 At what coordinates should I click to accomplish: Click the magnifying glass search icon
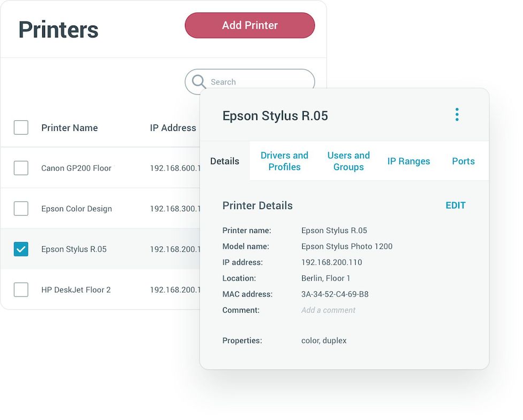pyautogui.click(x=199, y=82)
